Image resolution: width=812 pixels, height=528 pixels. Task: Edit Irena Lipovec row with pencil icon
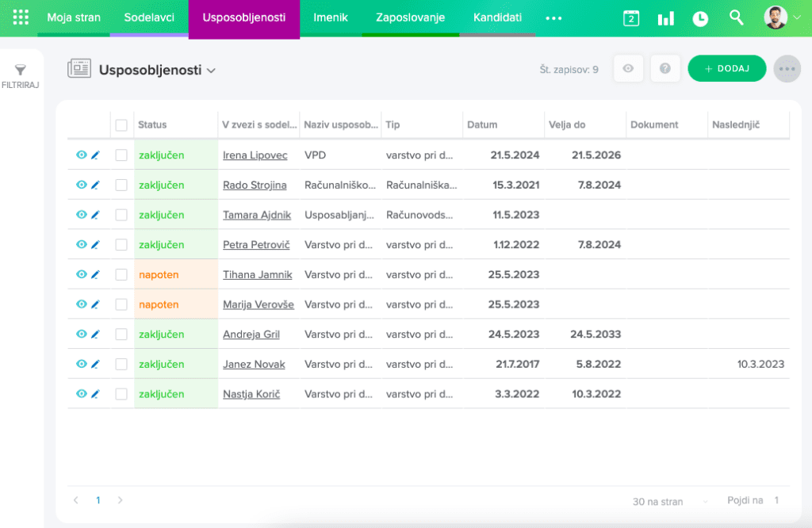click(95, 155)
